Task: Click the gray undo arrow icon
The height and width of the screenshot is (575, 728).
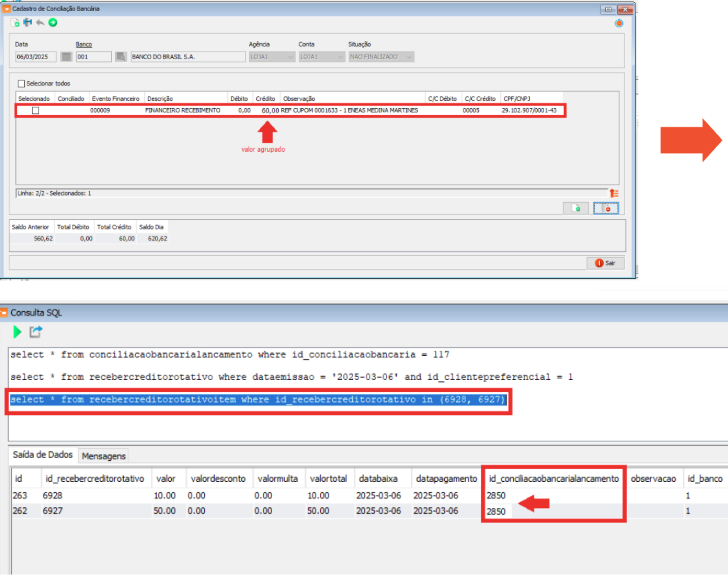Action: click(x=40, y=22)
